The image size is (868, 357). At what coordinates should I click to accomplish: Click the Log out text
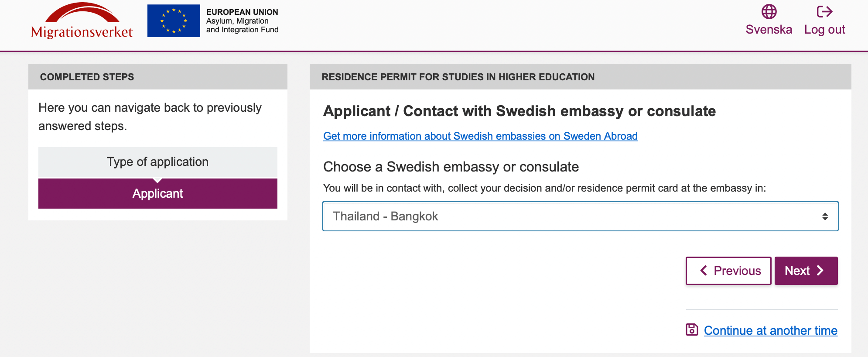coord(824,29)
